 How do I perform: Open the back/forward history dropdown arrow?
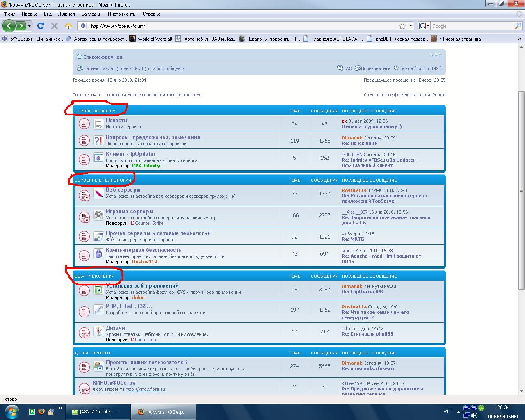click(x=30, y=26)
